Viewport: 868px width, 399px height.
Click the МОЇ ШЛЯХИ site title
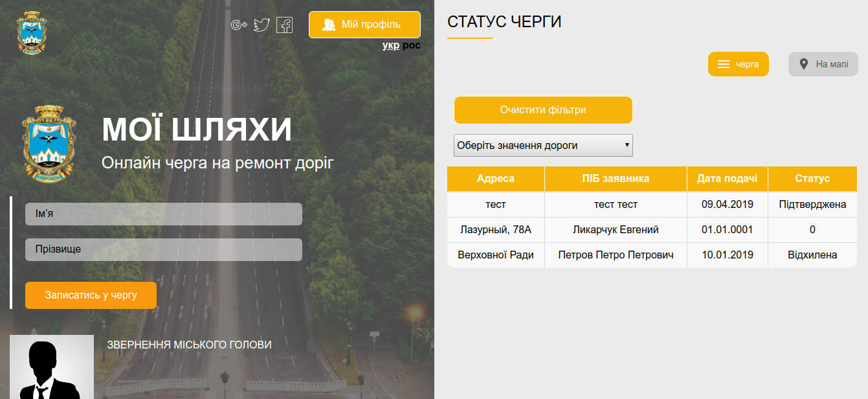(197, 131)
